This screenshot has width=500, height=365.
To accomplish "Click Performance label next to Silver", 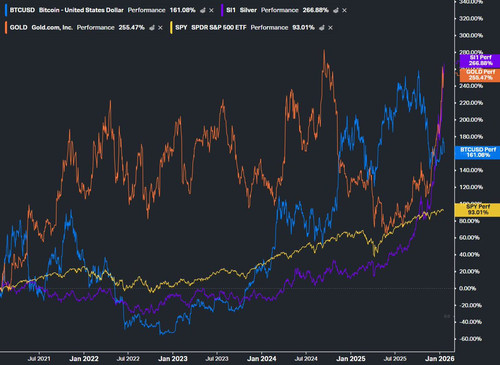I will pyautogui.click(x=280, y=10).
